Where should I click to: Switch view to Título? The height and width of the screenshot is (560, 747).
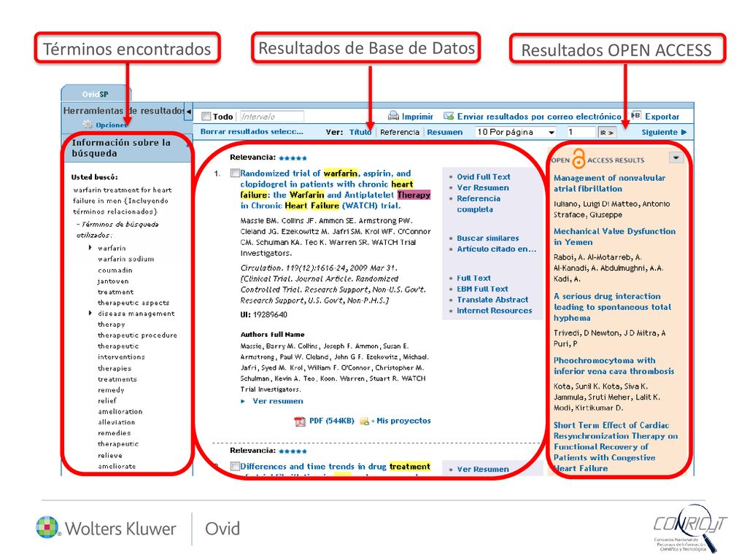tap(360, 132)
